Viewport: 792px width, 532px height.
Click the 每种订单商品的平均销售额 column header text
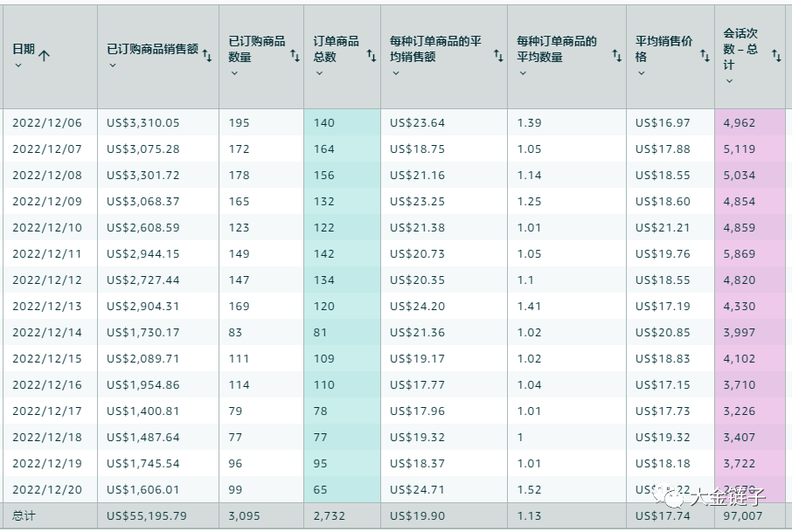(x=435, y=49)
